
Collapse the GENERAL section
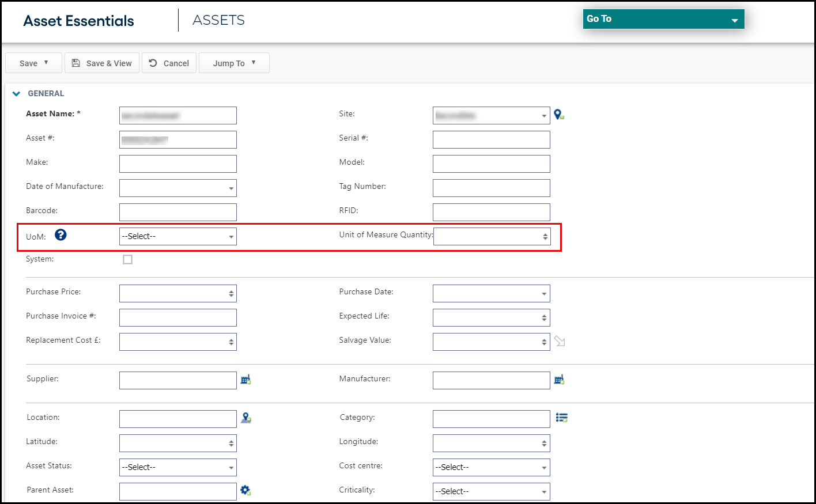(16, 94)
